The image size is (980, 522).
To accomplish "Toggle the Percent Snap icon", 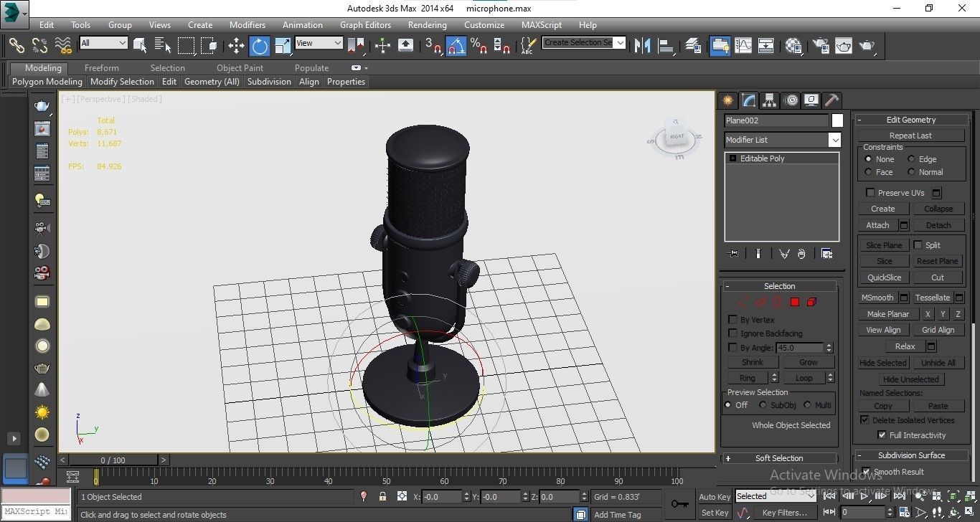I will coord(479,45).
